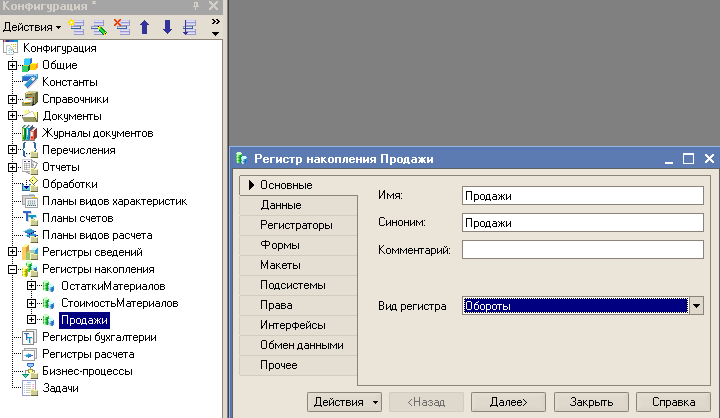Click the Синоним input field
Image resolution: width=720 pixels, height=418 pixels.
(583, 223)
